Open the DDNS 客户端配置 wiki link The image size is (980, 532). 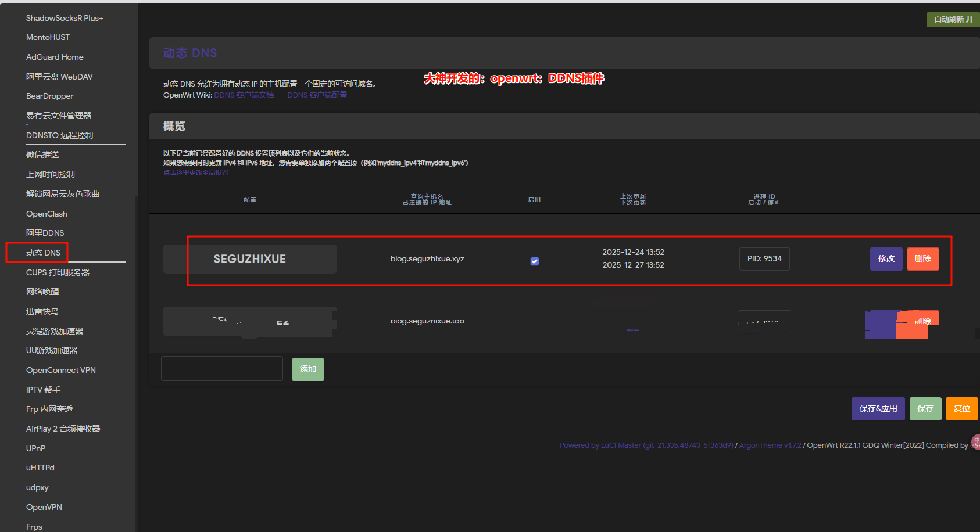pyautogui.click(x=317, y=95)
